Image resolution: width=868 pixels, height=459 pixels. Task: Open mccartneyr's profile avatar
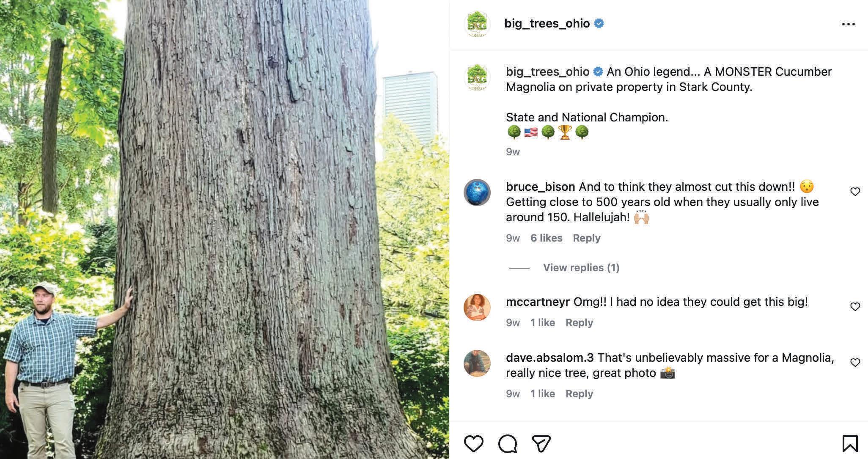477,307
